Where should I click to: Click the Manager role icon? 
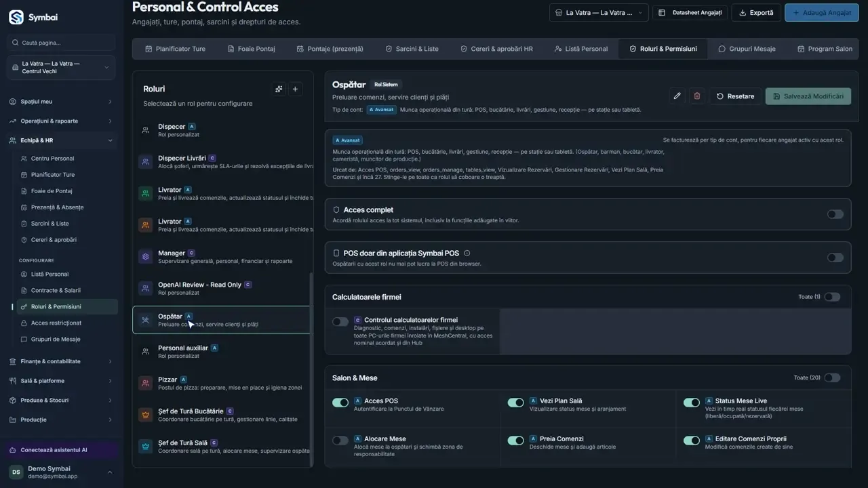(145, 257)
